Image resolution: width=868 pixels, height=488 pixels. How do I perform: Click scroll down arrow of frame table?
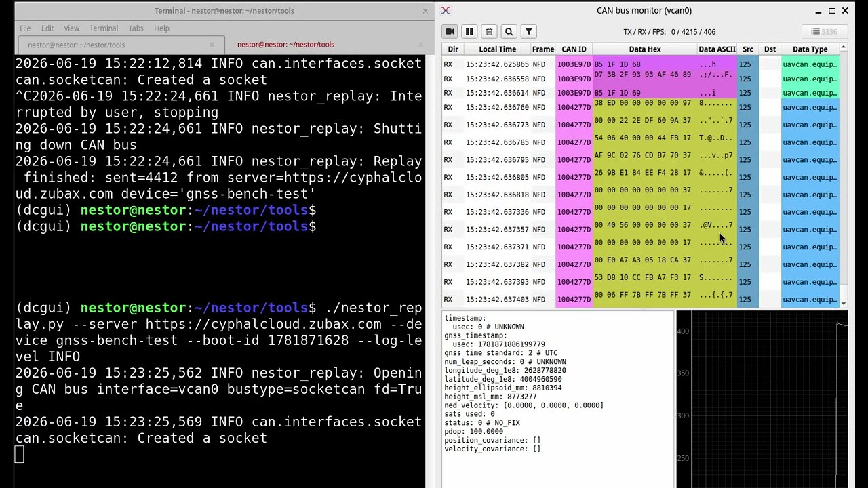click(844, 304)
